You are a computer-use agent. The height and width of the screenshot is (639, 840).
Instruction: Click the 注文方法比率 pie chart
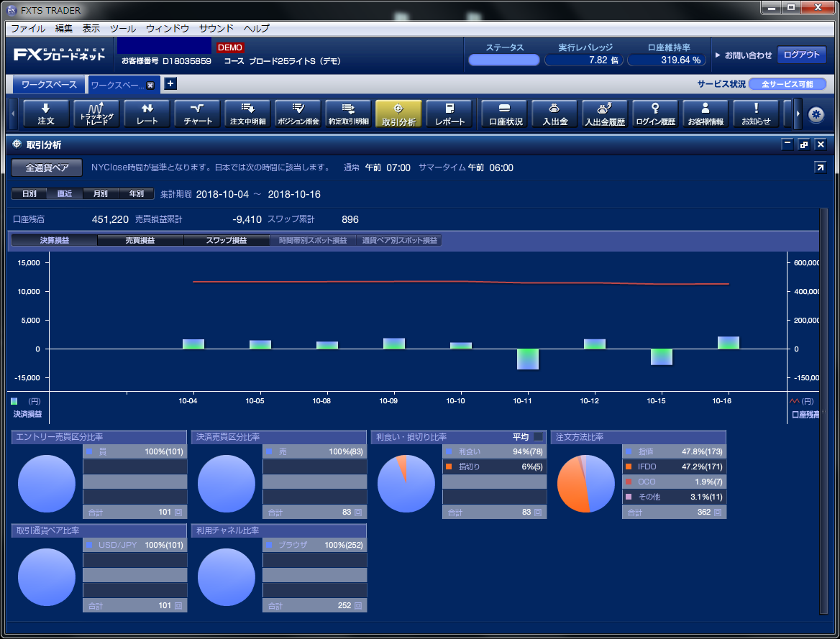tap(585, 484)
